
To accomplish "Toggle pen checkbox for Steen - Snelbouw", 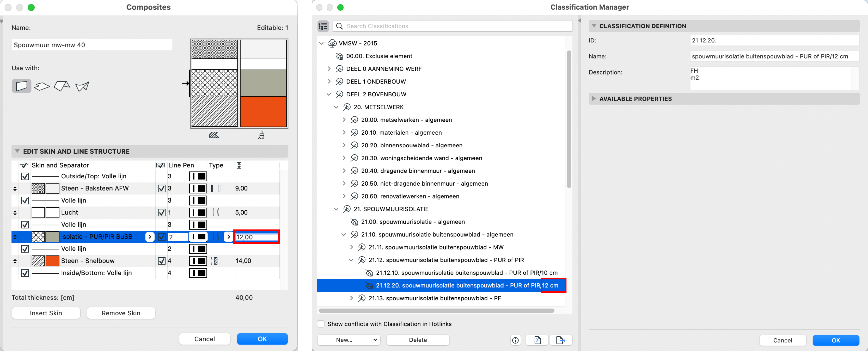I will pyautogui.click(x=162, y=261).
